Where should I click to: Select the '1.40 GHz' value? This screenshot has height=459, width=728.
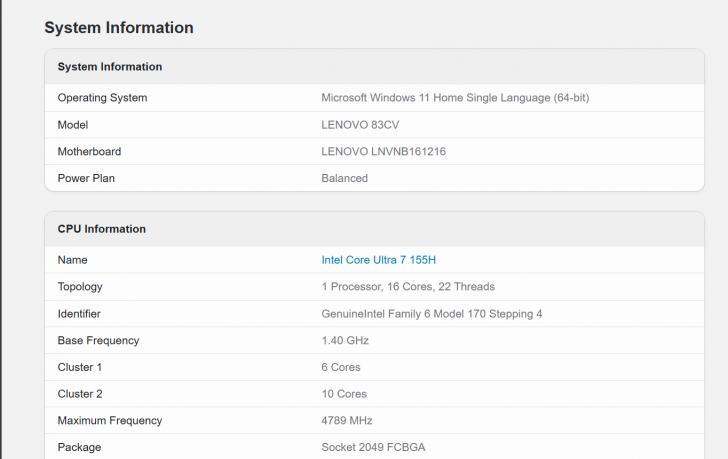point(345,341)
